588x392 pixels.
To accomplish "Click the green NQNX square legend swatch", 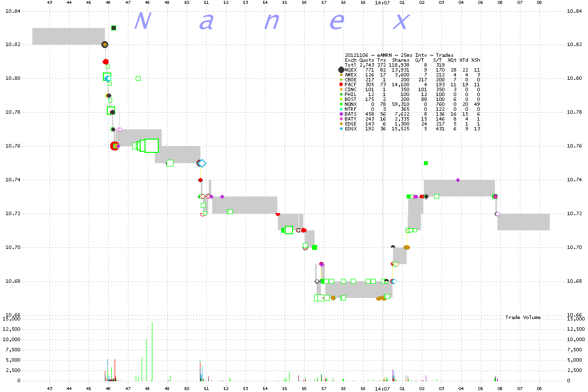I will pos(341,104).
